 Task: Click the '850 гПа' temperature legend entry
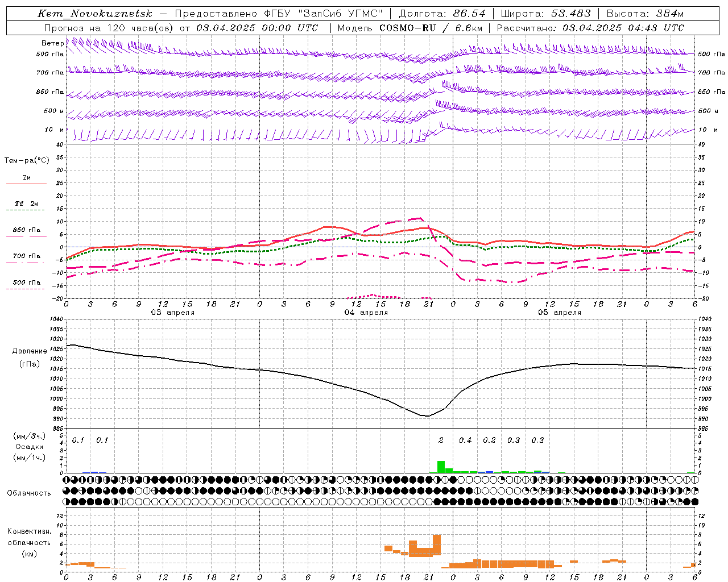click(26, 230)
